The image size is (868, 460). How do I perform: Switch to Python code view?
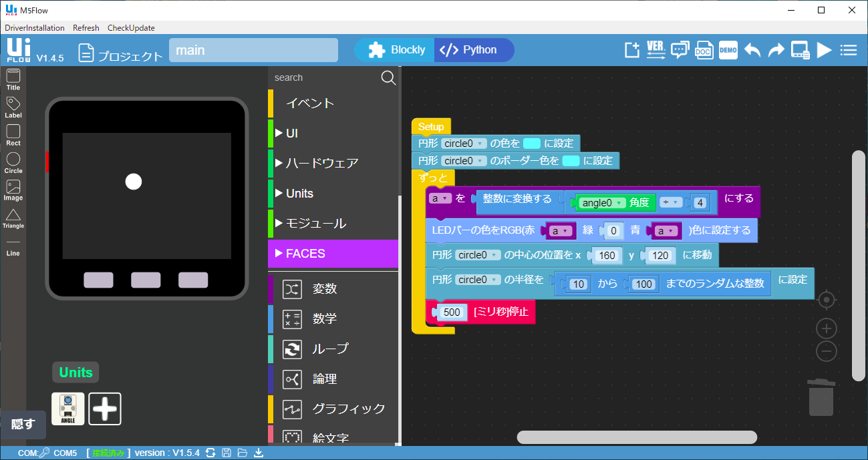pyautogui.click(x=472, y=50)
